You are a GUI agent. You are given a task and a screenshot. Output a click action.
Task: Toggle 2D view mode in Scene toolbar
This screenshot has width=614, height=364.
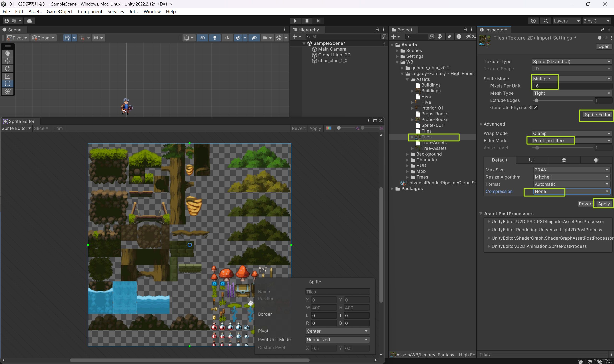pyautogui.click(x=202, y=38)
